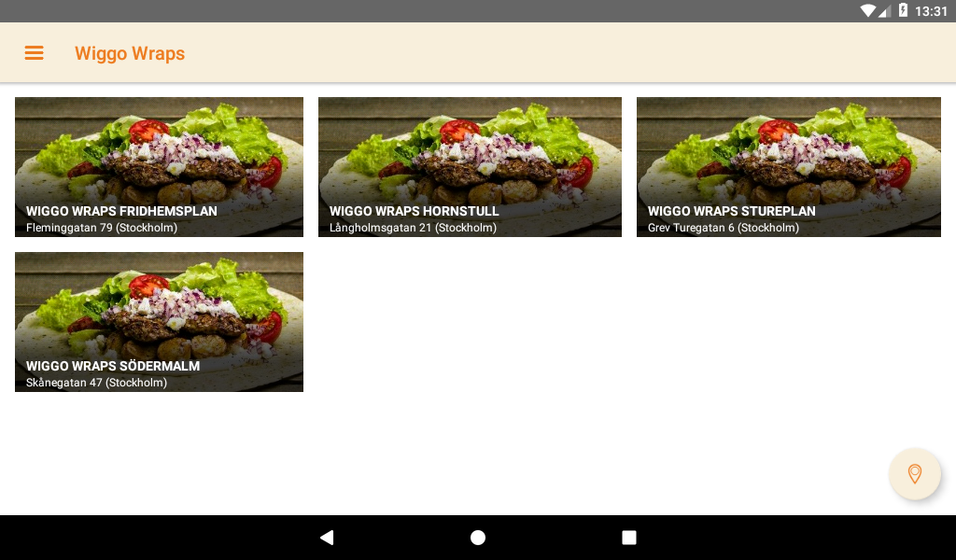Tap the Grev Turegatan 6 (Stockholm) address
The image size is (956, 560).
point(724,228)
